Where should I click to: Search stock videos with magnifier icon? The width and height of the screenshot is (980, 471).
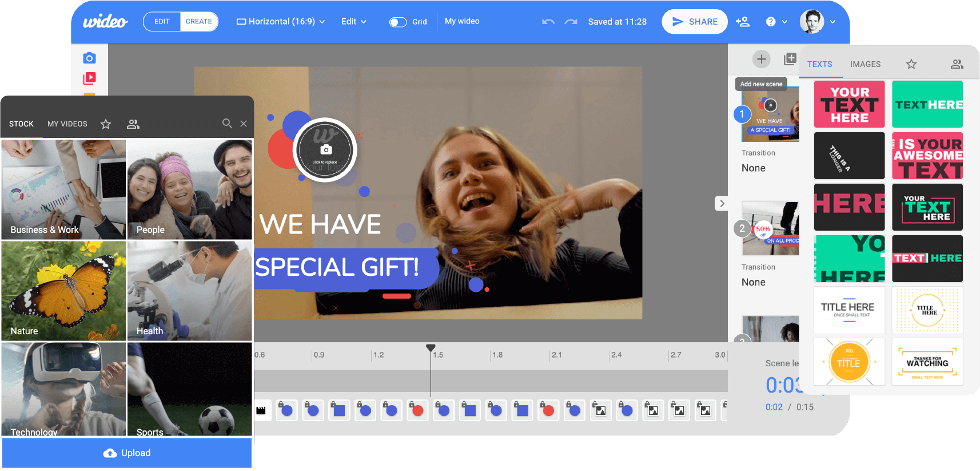tap(227, 124)
